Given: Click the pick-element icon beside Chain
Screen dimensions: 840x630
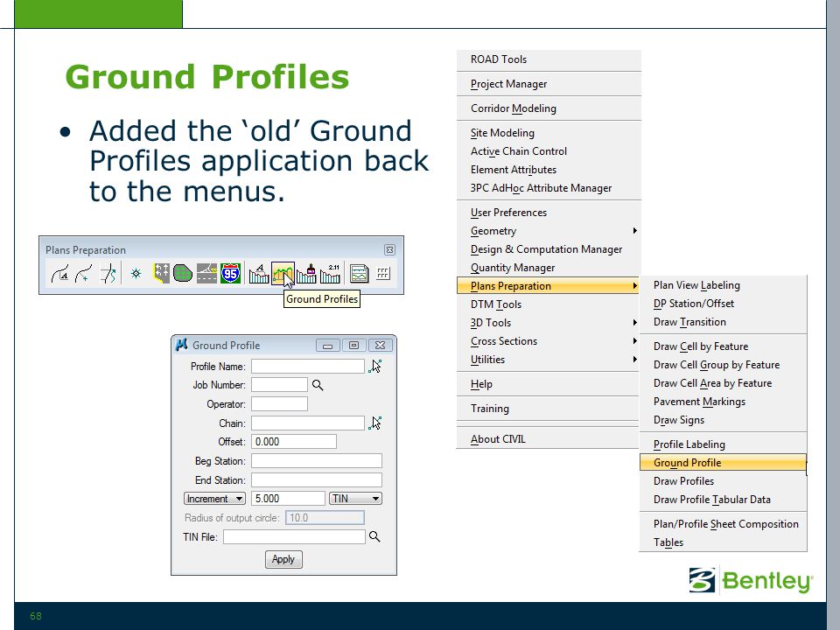Looking at the screenshot, I should [375, 423].
